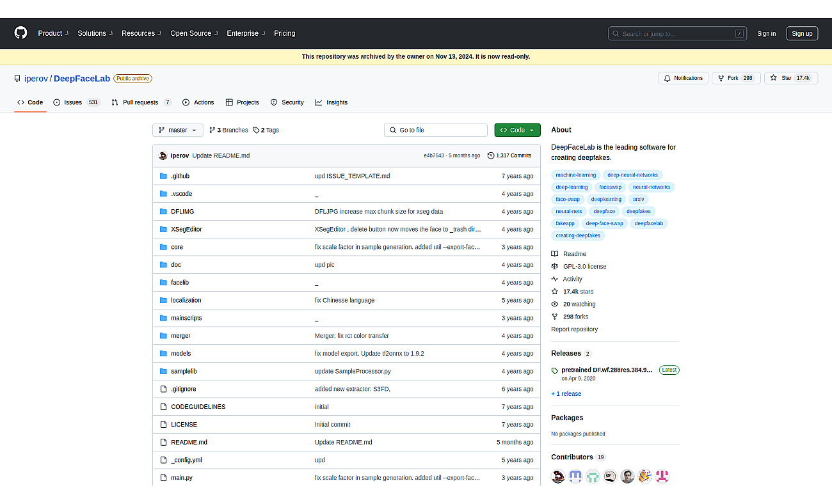Open the master branch selector dropdown

coord(178,130)
